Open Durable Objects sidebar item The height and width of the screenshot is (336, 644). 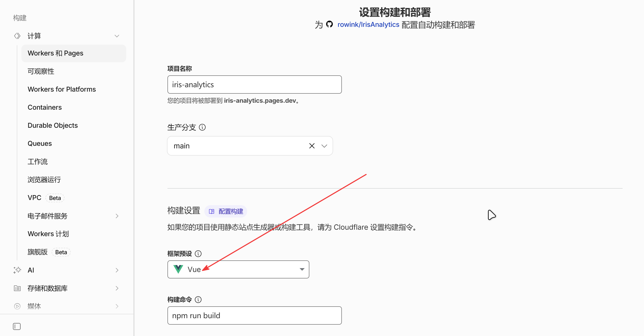53,125
